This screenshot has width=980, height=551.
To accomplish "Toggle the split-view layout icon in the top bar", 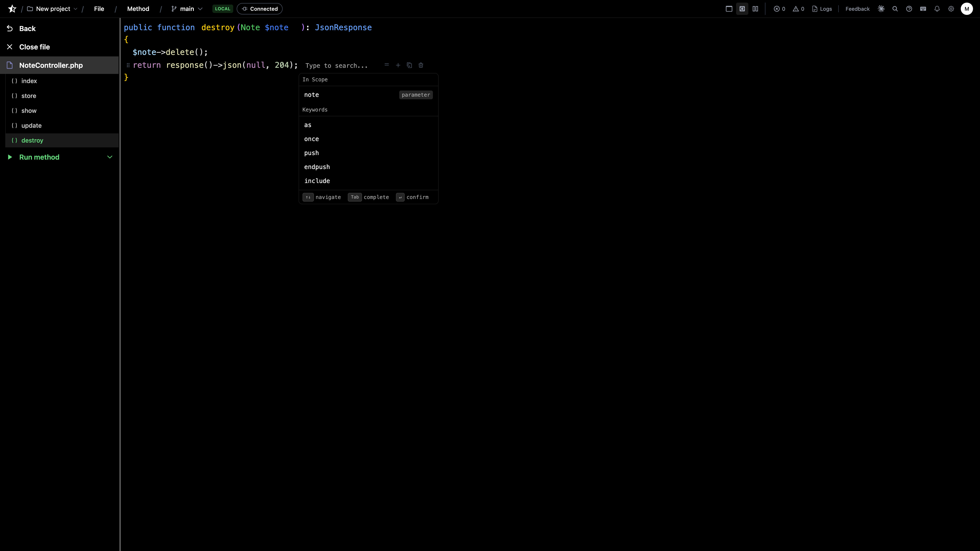I will (x=756, y=8).
